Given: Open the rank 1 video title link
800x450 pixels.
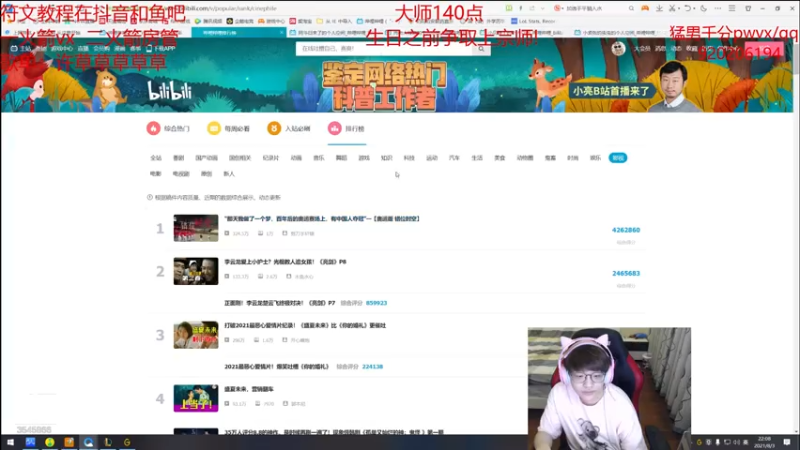Looking at the screenshot, I should click(322, 219).
